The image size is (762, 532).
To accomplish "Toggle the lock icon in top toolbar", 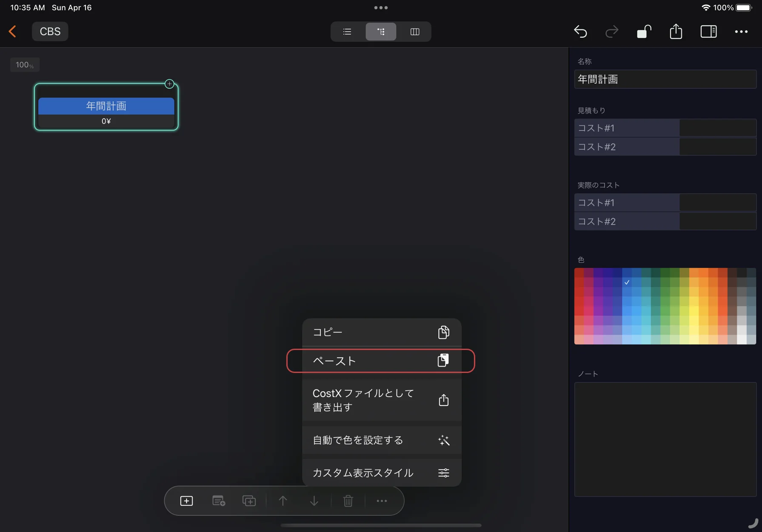I will click(644, 31).
